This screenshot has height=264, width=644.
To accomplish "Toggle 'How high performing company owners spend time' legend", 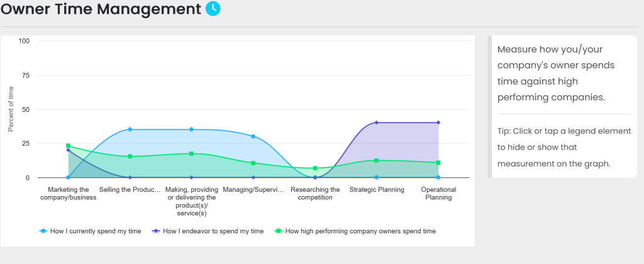I will tap(360, 231).
